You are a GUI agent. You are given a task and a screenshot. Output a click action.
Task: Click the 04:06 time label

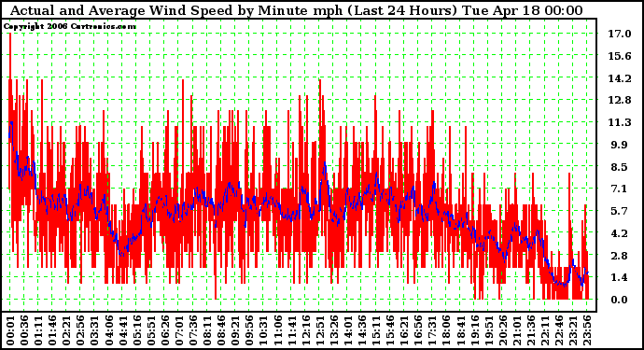pyautogui.click(x=109, y=330)
